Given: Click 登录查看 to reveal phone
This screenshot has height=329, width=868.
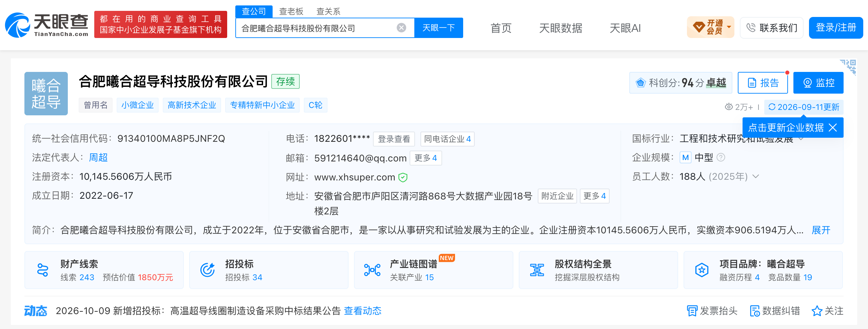Looking at the screenshot, I should [394, 139].
